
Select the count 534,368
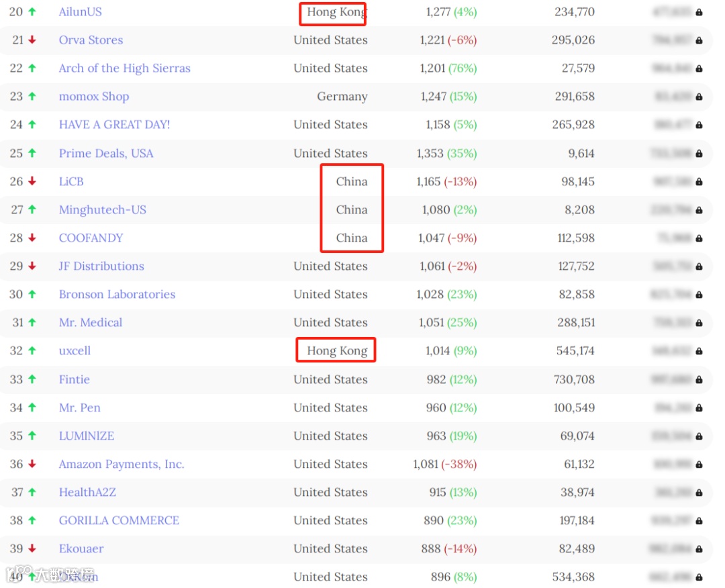click(573, 577)
